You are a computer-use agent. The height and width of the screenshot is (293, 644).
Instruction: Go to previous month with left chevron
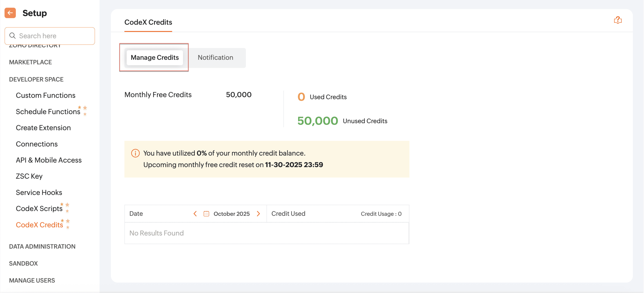pos(195,214)
